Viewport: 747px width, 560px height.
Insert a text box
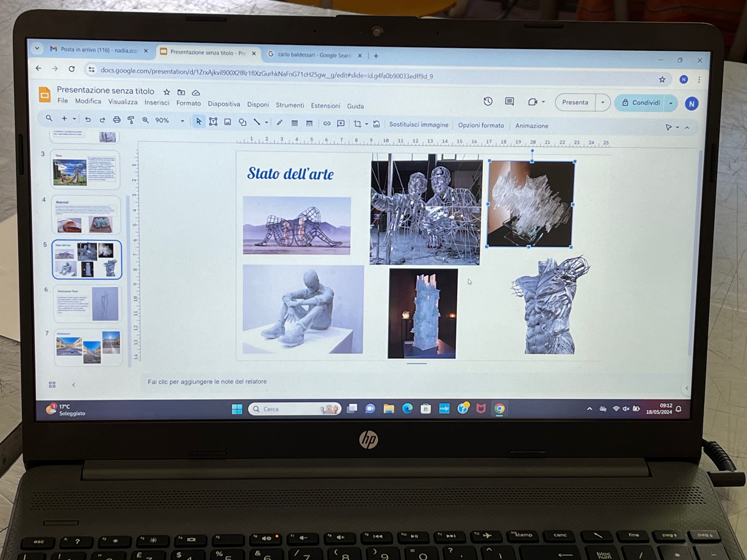[213, 121]
